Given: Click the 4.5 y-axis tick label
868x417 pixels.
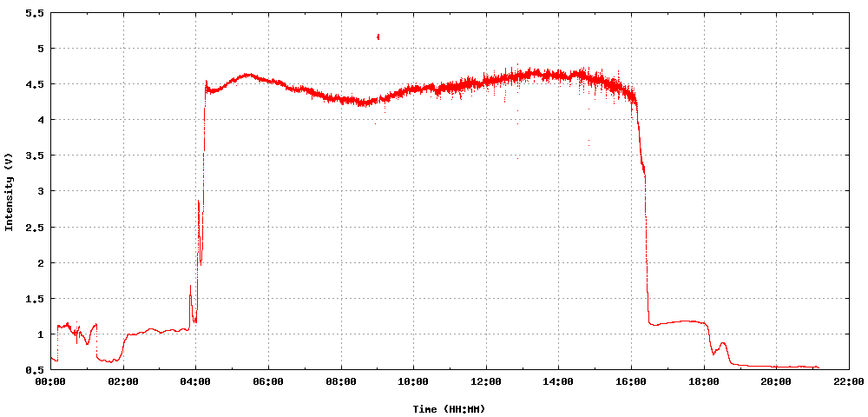Looking at the screenshot, I should pyautogui.click(x=35, y=84).
